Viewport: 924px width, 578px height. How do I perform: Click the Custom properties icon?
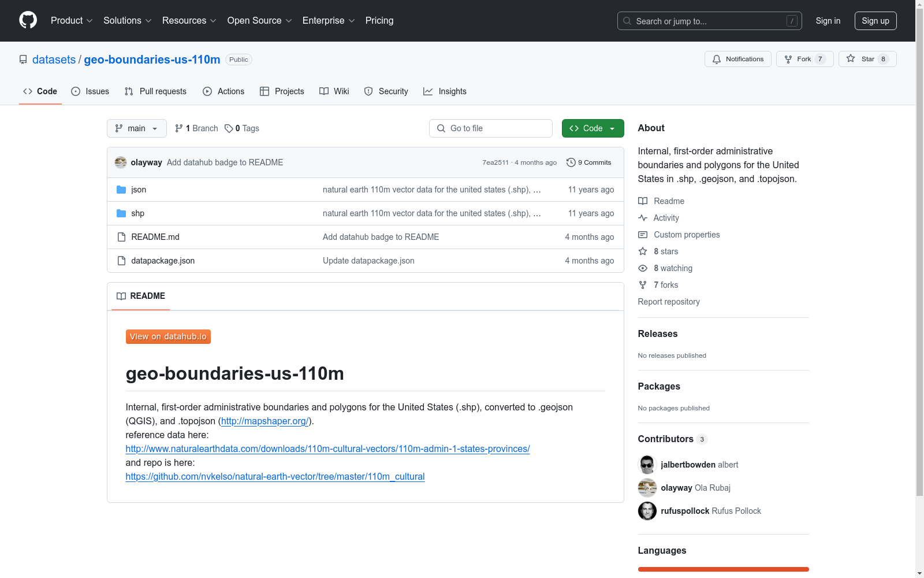(x=643, y=235)
